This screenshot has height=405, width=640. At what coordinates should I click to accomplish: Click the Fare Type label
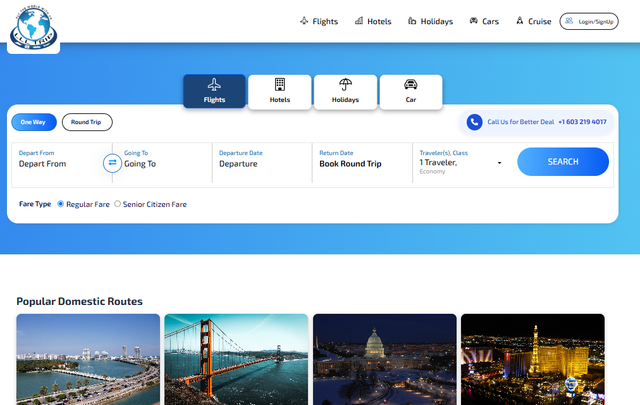(x=35, y=204)
